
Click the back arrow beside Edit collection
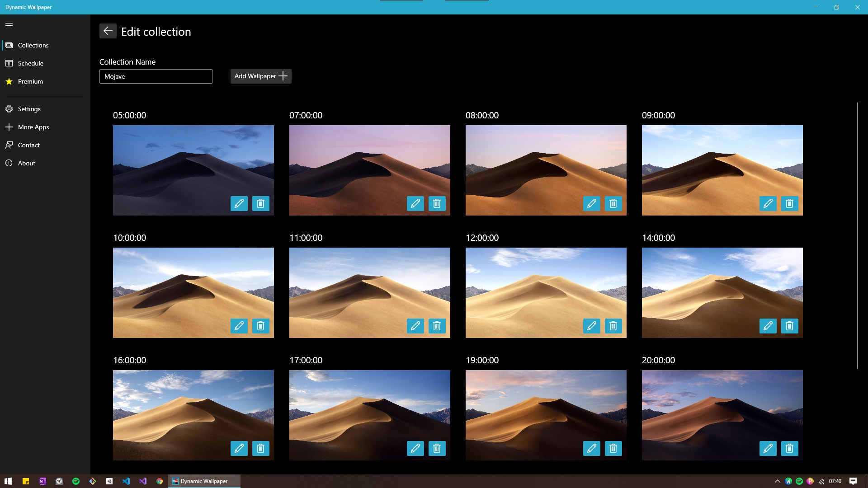click(x=108, y=31)
